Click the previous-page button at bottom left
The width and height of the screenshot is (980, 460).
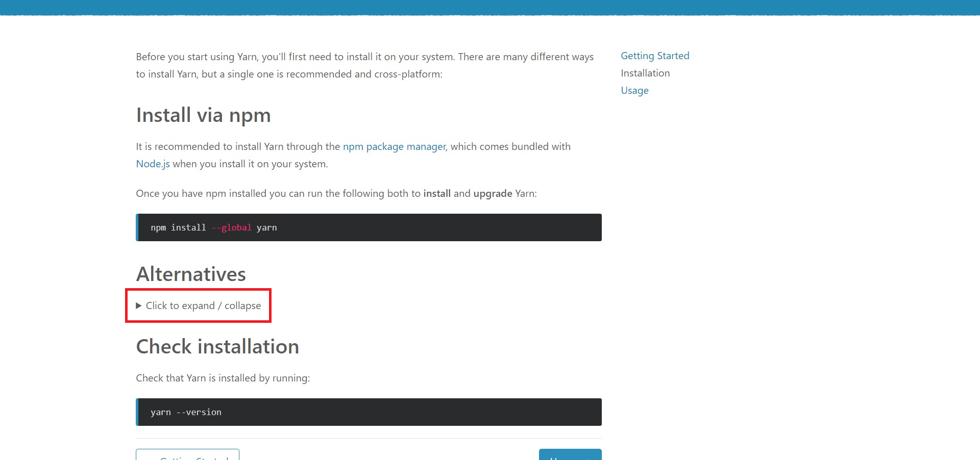point(187,454)
